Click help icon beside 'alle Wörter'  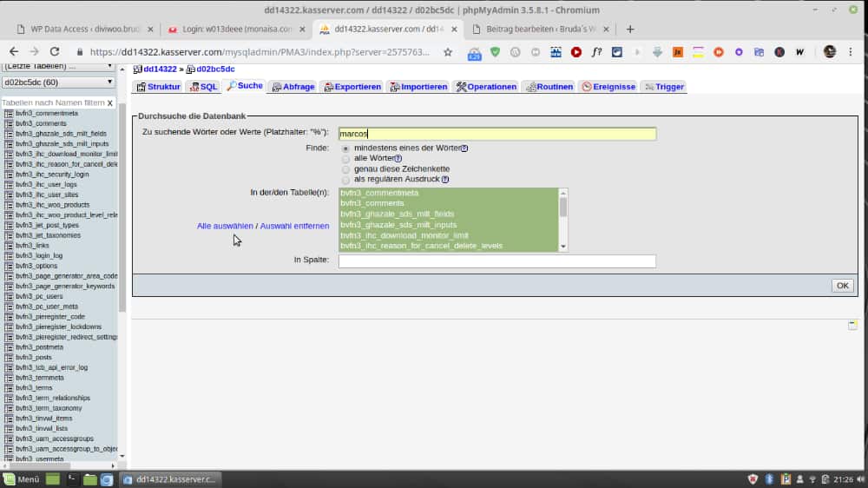pyautogui.click(x=398, y=159)
